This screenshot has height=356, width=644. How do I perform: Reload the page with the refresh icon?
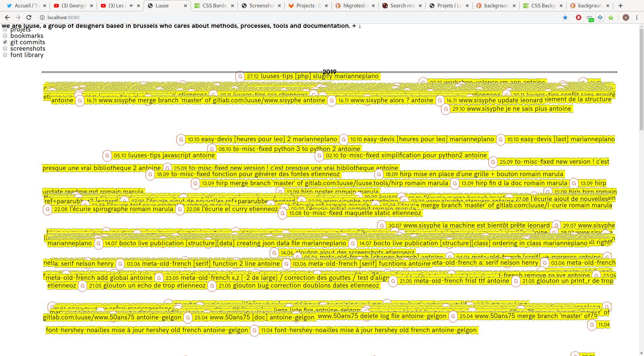(x=29, y=17)
